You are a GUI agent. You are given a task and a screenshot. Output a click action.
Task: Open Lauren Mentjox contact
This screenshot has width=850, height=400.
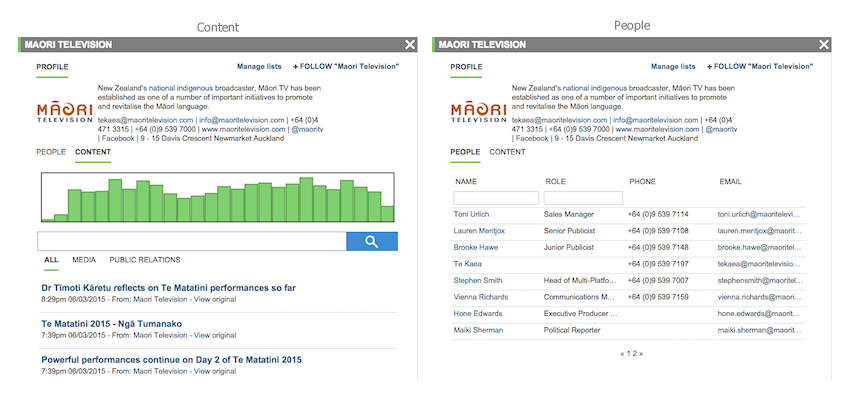tap(479, 231)
